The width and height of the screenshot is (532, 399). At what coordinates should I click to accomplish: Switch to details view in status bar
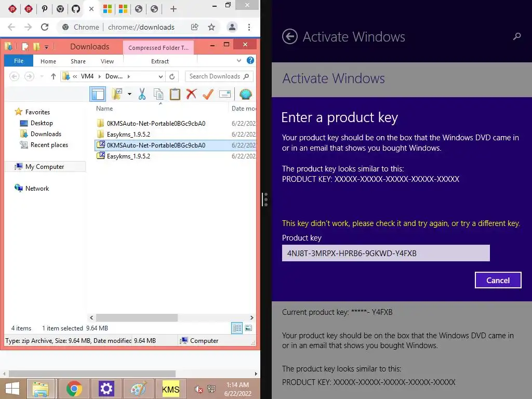pyautogui.click(x=237, y=328)
